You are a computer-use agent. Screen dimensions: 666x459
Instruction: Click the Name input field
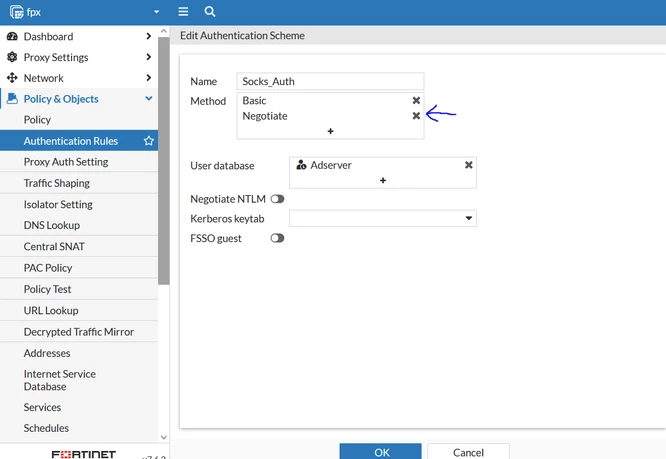click(330, 81)
